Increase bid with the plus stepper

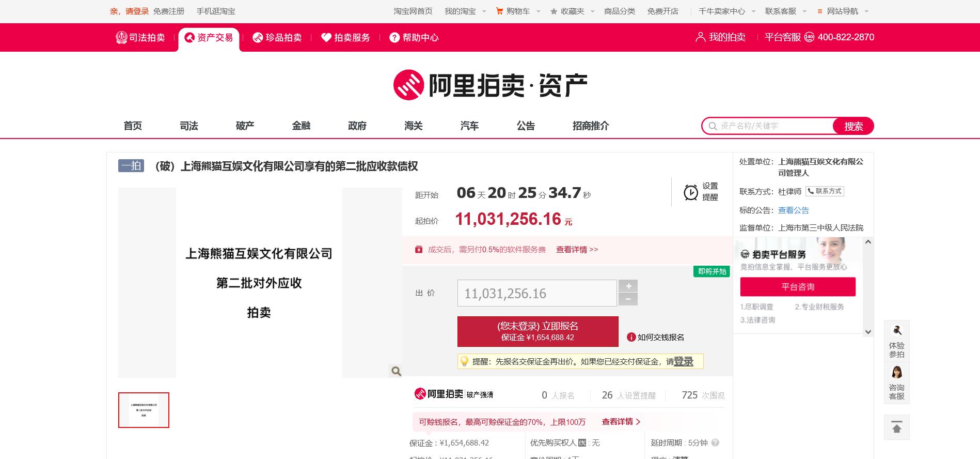pos(628,286)
